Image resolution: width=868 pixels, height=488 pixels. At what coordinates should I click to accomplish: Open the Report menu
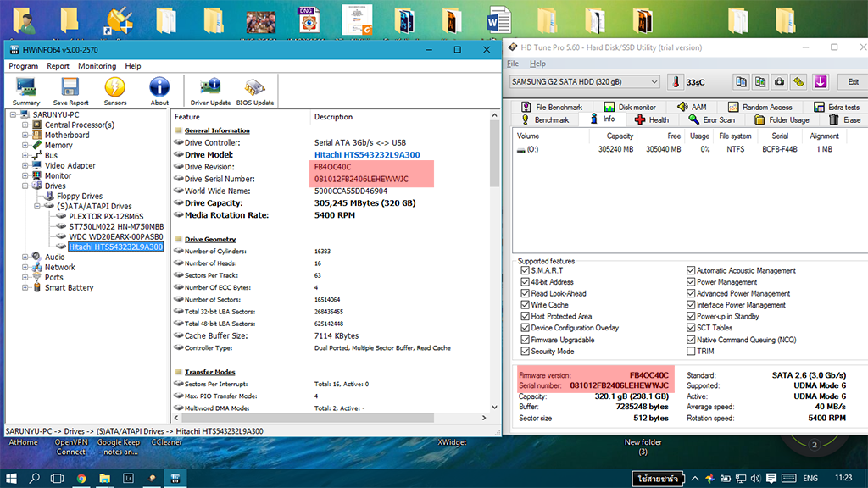[x=58, y=66]
